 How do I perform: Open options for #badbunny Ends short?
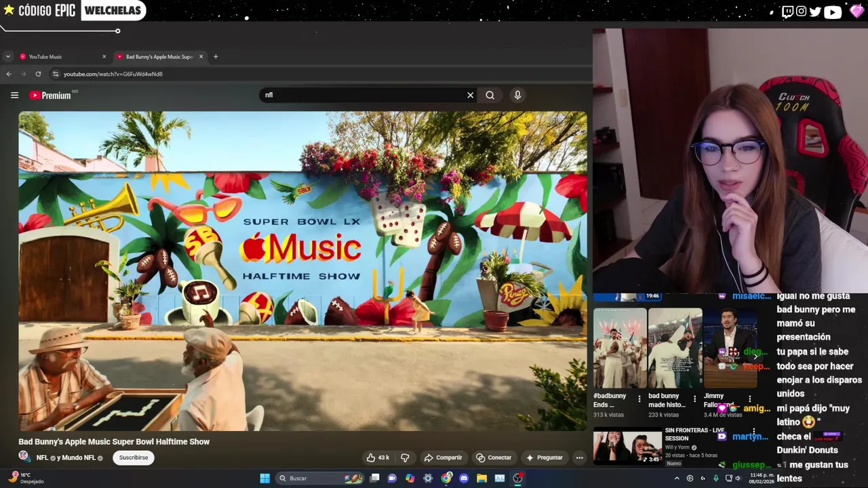click(639, 399)
